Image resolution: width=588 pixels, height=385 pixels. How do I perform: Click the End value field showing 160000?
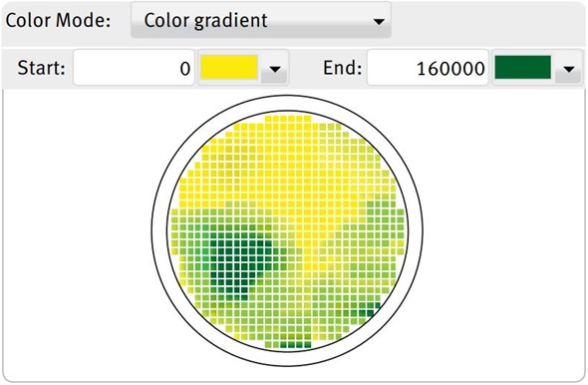click(x=428, y=68)
